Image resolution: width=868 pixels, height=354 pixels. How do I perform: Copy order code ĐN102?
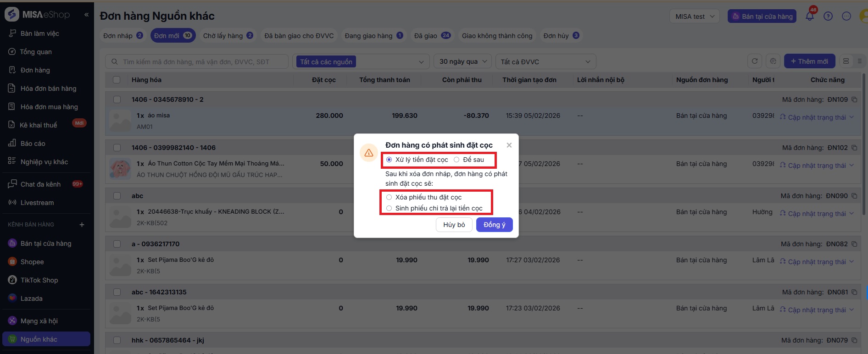tap(854, 148)
